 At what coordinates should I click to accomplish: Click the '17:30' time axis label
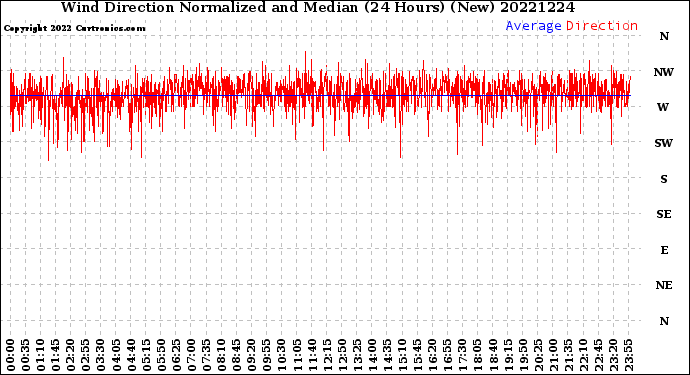tap(462, 356)
